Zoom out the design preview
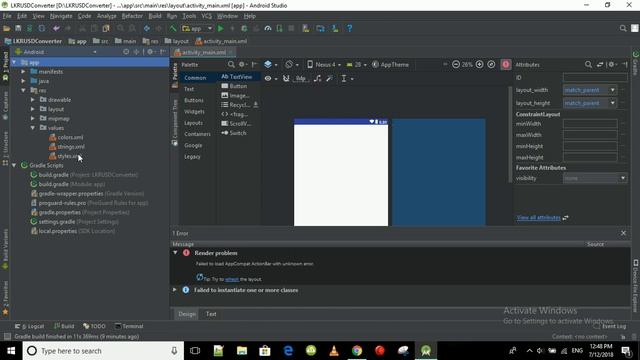This screenshot has height=360, width=640. point(456,64)
